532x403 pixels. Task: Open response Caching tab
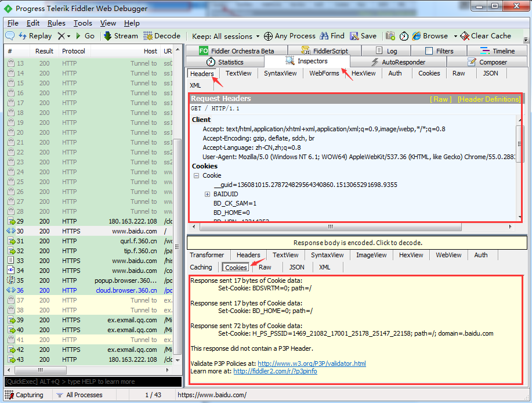201,267
